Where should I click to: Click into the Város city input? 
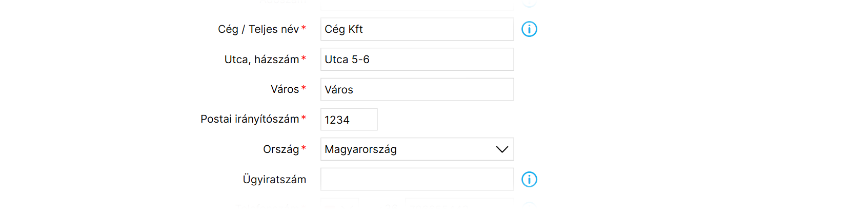tap(417, 89)
